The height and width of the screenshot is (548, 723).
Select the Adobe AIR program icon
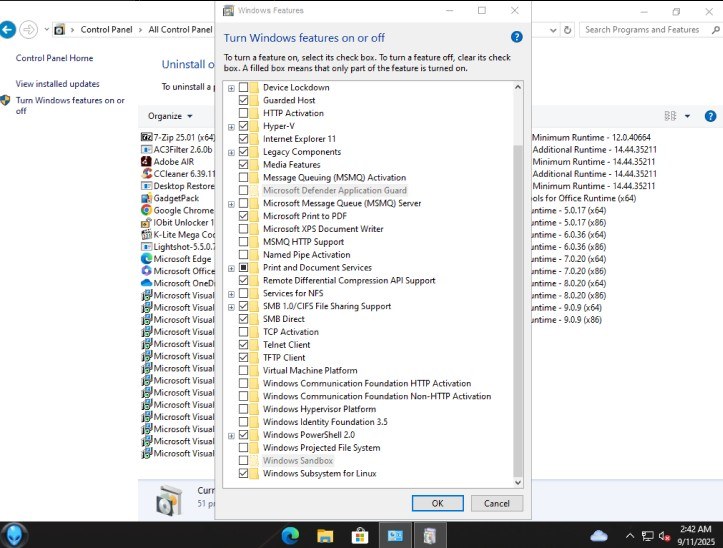[146, 161]
